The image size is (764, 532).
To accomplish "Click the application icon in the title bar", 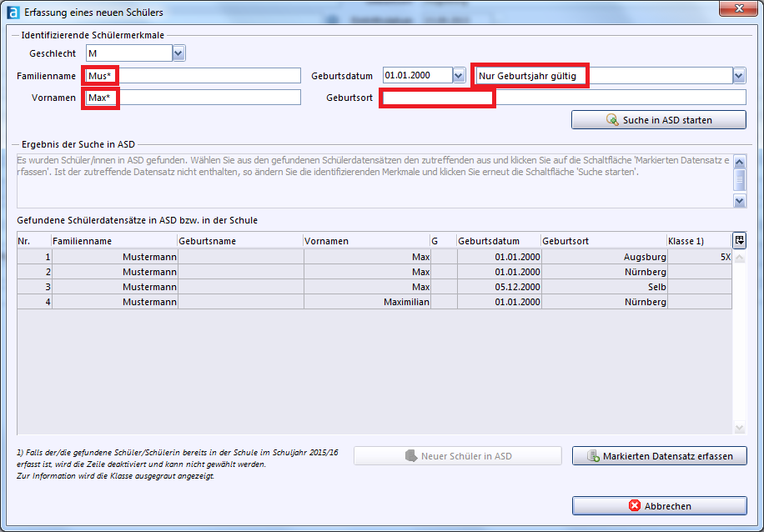I will [13, 13].
